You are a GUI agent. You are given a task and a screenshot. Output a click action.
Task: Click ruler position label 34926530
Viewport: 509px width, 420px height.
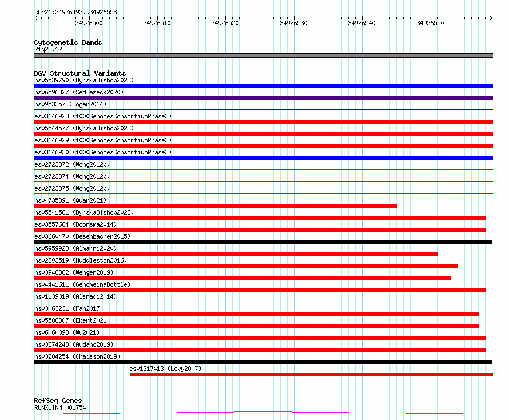click(294, 23)
